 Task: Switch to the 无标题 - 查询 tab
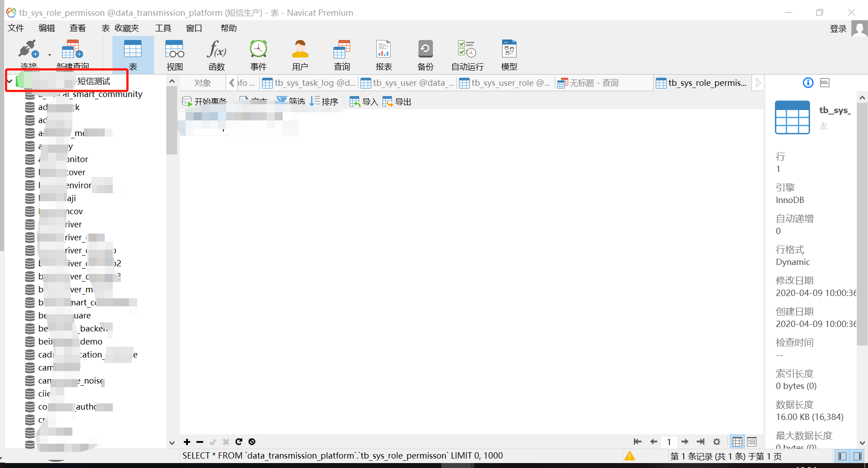click(604, 83)
